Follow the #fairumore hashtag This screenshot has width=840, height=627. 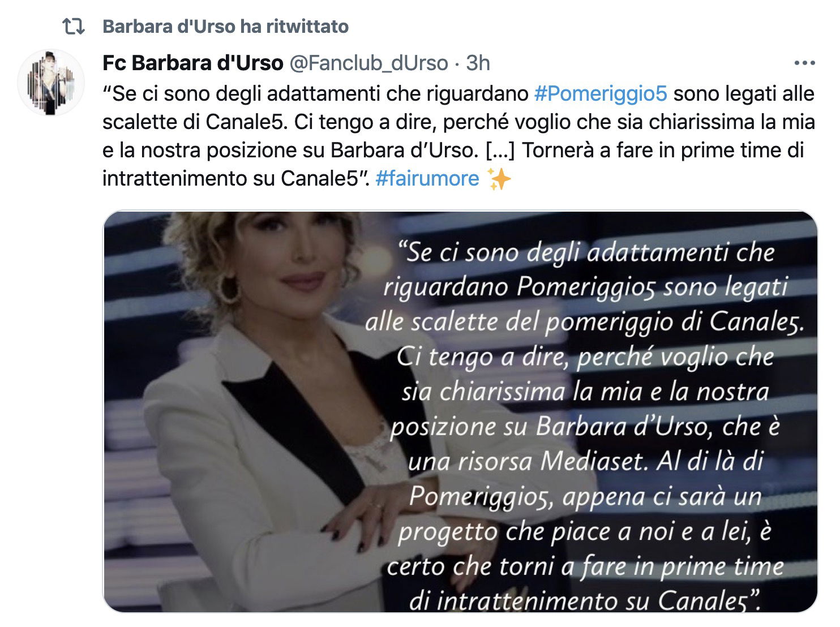427,178
